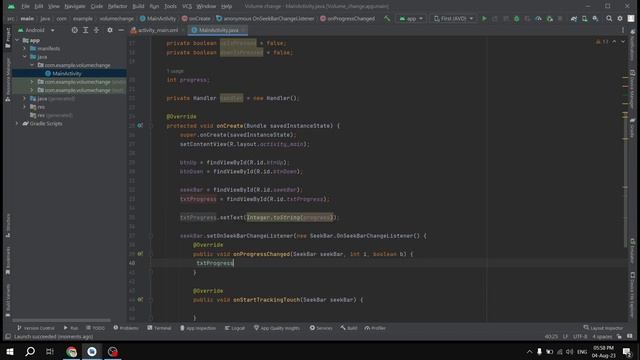640x360 pixels.
Task: Open Windows notification center icon
Action: click(x=627, y=351)
